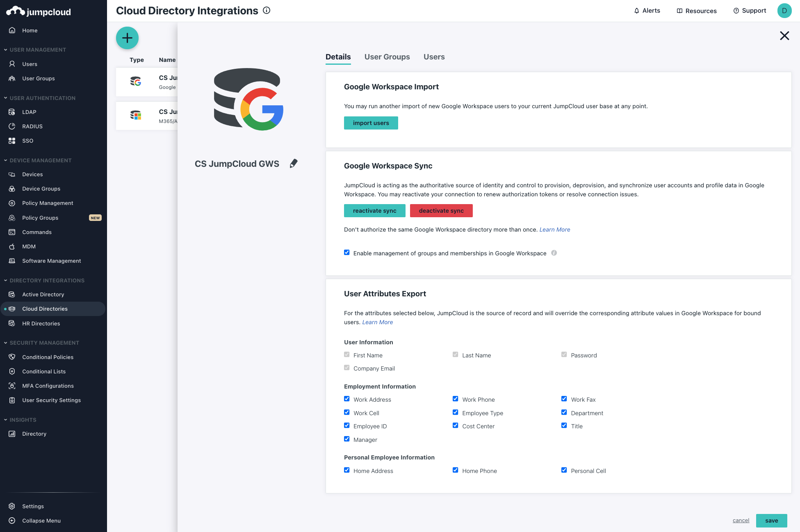This screenshot has width=800, height=532.
Task: Open the Alerts bell icon
Action: 636,11
